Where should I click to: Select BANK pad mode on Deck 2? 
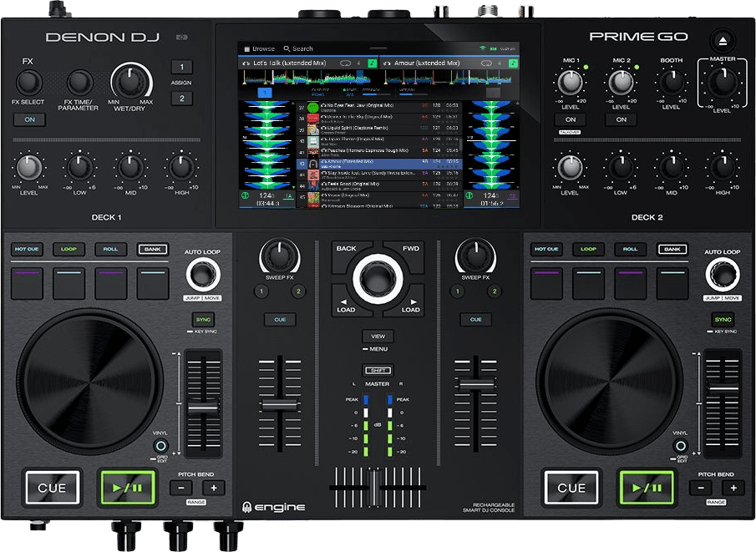[x=672, y=249]
